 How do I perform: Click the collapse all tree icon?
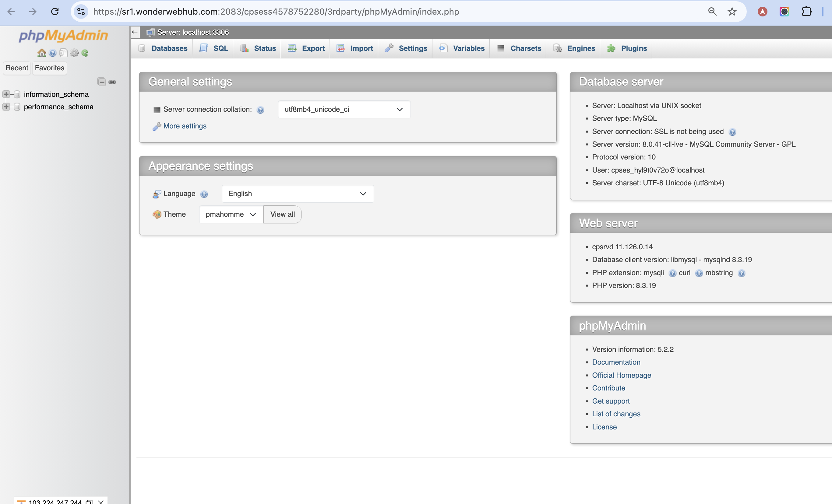click(x=101, y=82)
